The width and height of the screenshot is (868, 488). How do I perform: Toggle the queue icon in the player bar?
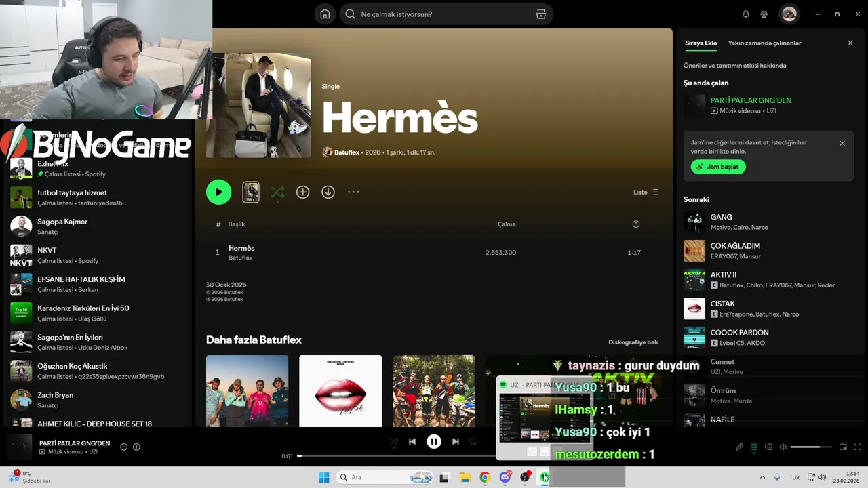(x=754, y=447)
